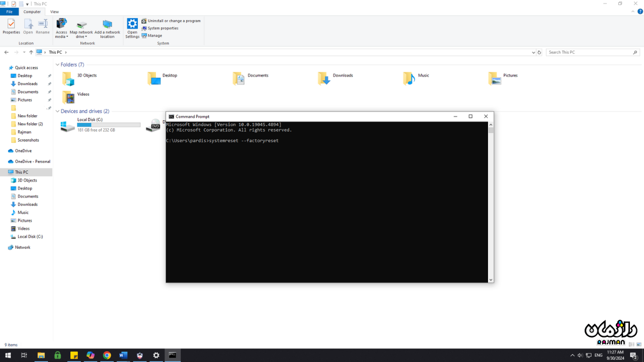Launch Google Chrome from the taskbar
Screen dimensions: 644x362
(107, 355)
